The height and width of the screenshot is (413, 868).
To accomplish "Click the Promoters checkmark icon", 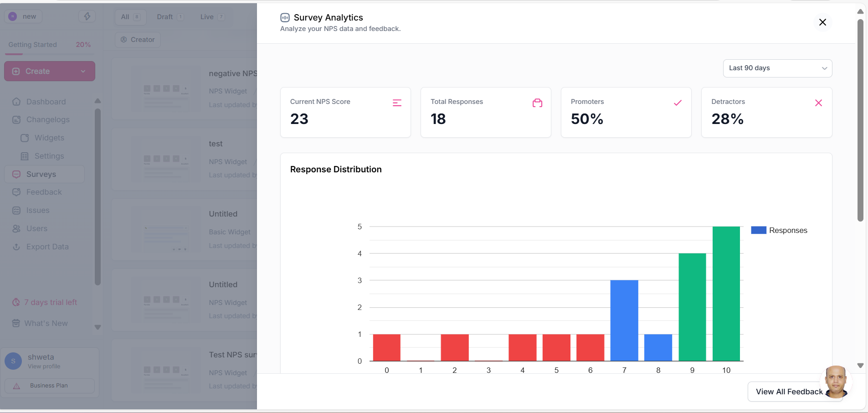I will (x=678, y=103).
